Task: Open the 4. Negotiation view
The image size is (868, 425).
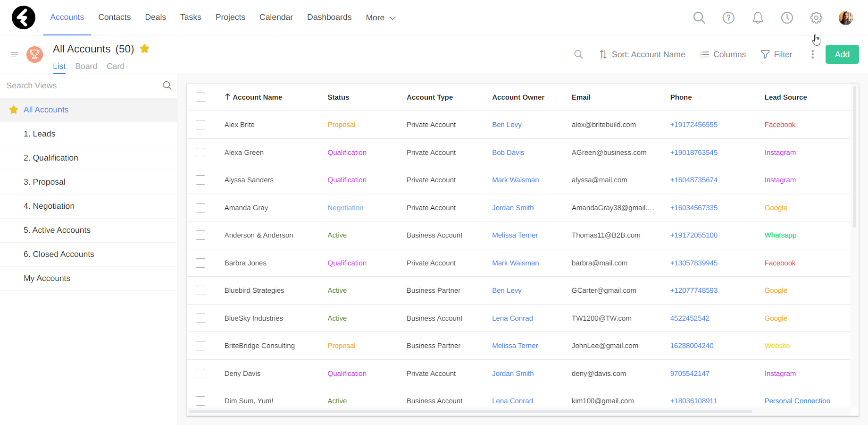Action: [x=88, y=206]
